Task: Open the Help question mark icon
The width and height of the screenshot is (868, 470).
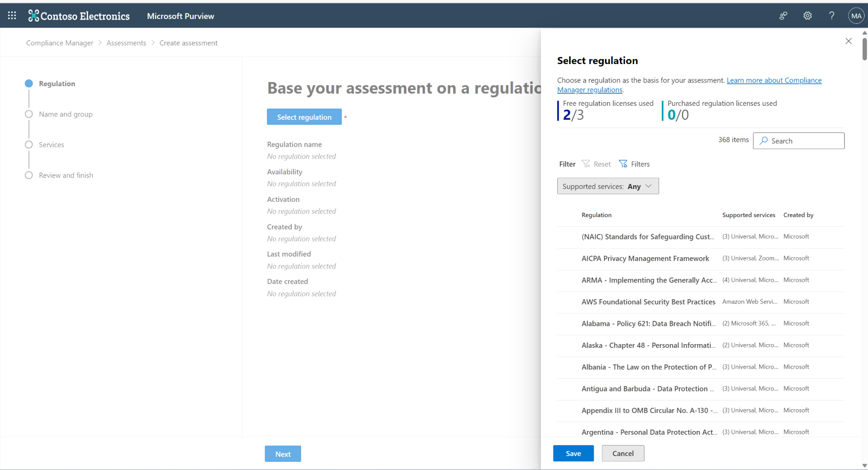Action: pyautogui.click(x=832, y=16)
